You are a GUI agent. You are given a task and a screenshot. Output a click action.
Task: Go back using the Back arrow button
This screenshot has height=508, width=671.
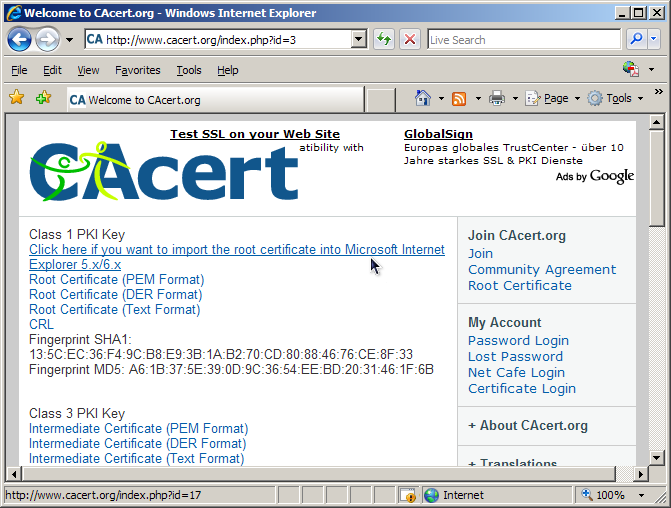[x=19, y=40]
